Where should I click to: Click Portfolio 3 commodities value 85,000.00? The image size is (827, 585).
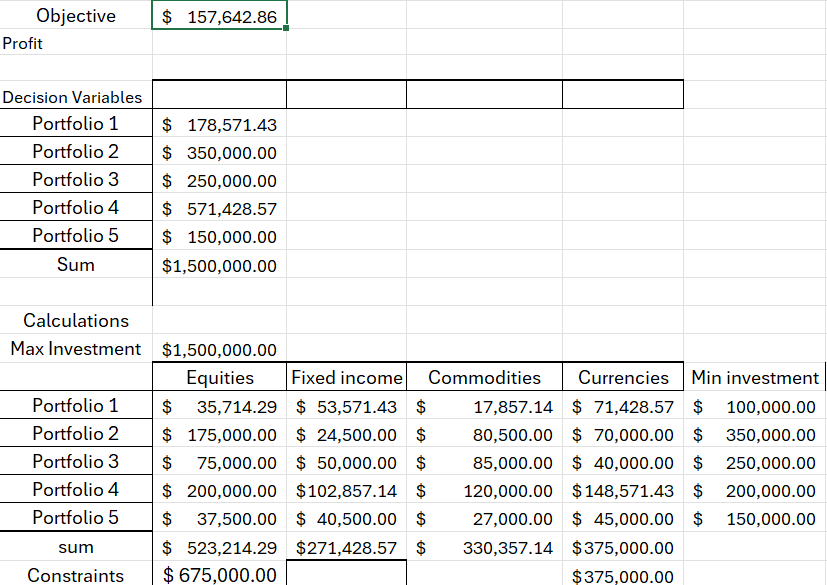coord(484,462)
